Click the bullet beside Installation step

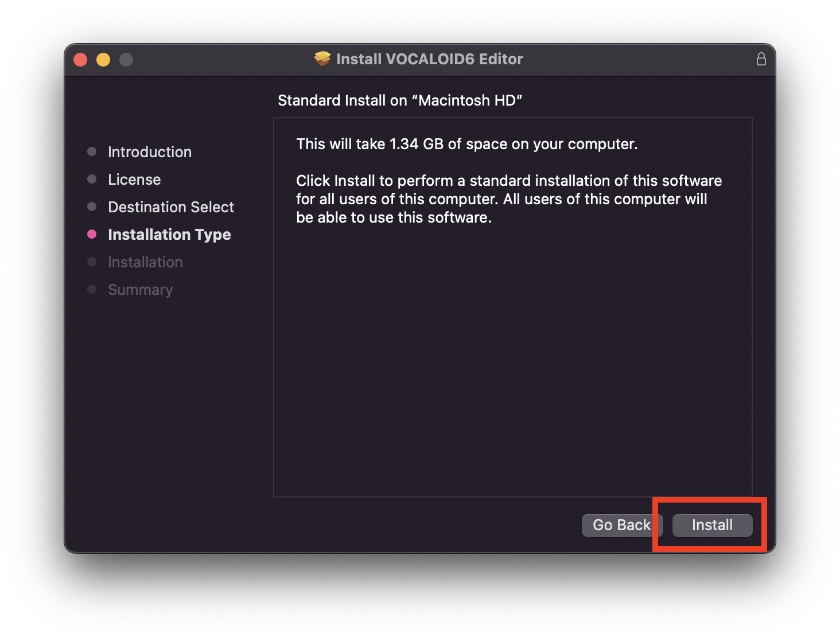point(92,262)
